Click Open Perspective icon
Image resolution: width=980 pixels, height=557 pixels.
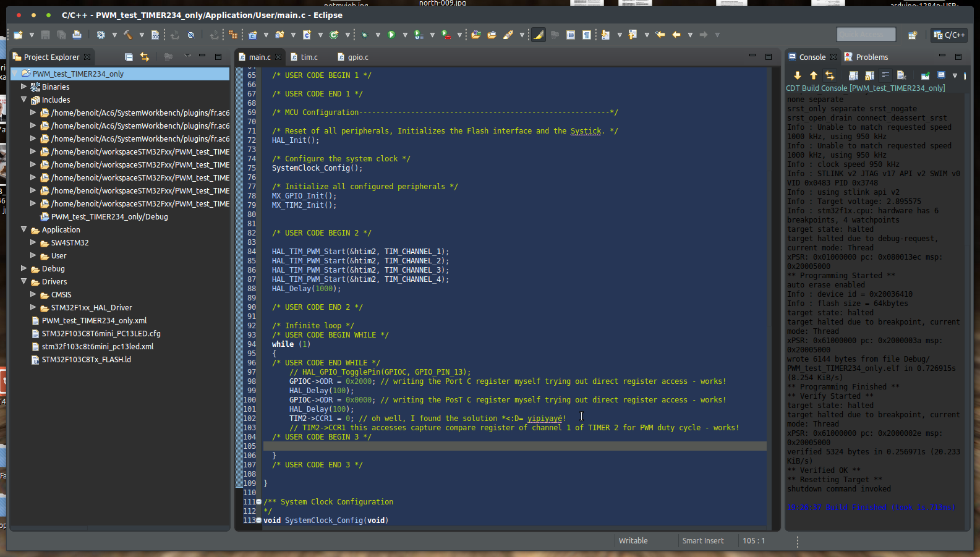point(912,35)
